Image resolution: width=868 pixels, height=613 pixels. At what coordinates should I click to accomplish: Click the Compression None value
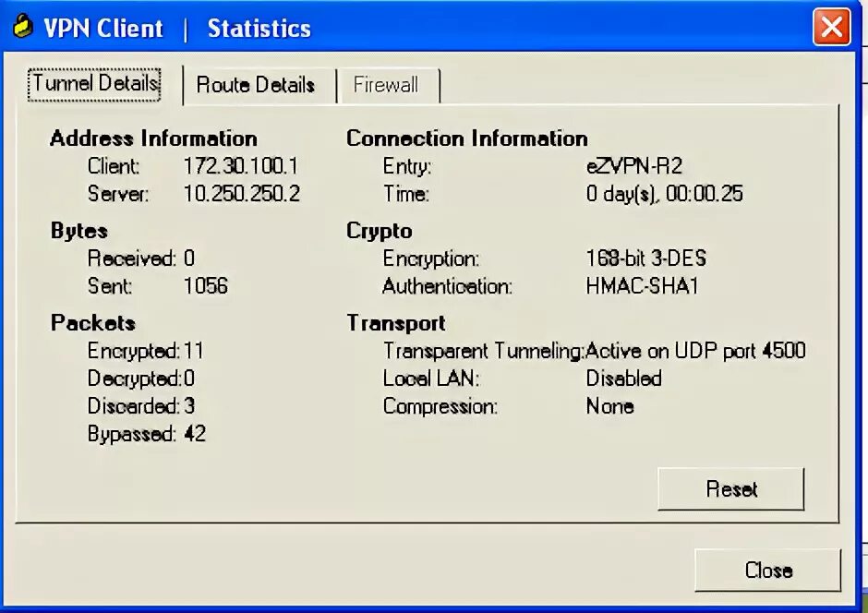pos(609,406)
